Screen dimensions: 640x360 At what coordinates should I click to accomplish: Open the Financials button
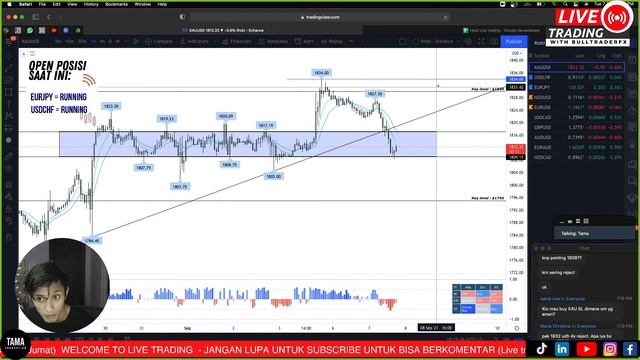[x=237, y=41]
